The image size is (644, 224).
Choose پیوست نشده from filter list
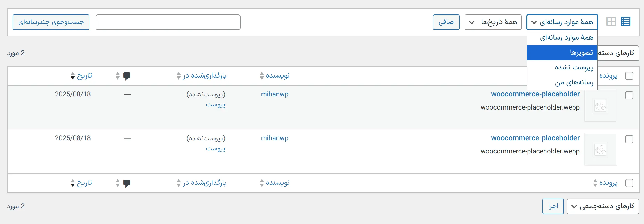pyautogui.click(x=562, y=68)
